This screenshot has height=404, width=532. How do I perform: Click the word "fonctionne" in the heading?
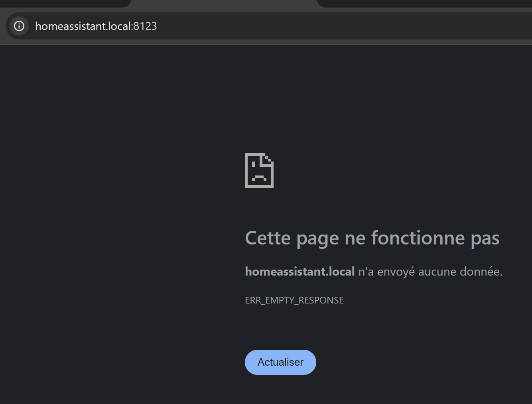(x=418, y=238)
